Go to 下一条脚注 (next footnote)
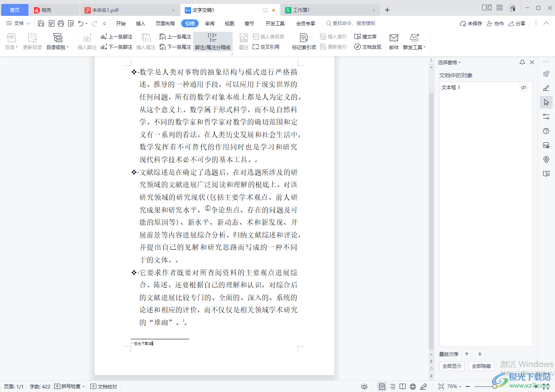The height and width of the screenshot is (392, 555). pos(117,47)
